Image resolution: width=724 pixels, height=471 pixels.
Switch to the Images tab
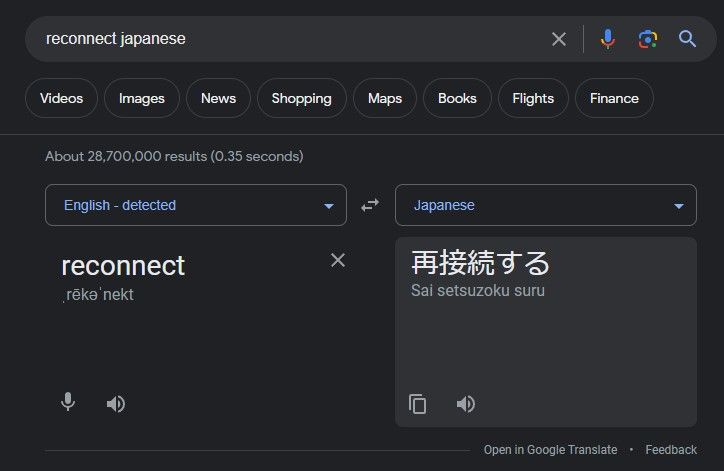point(142,98)
